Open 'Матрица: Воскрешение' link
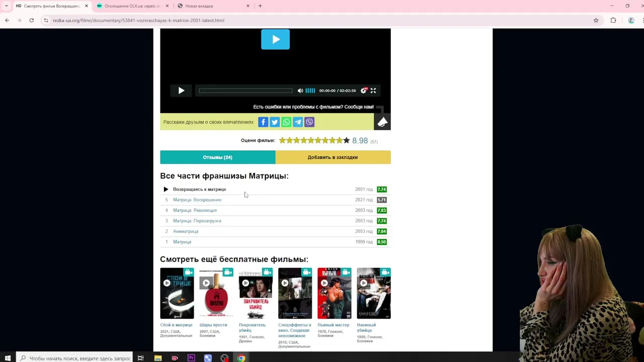Image resolution: width=644 pixels, height=362 pixels. coord(197,200)
